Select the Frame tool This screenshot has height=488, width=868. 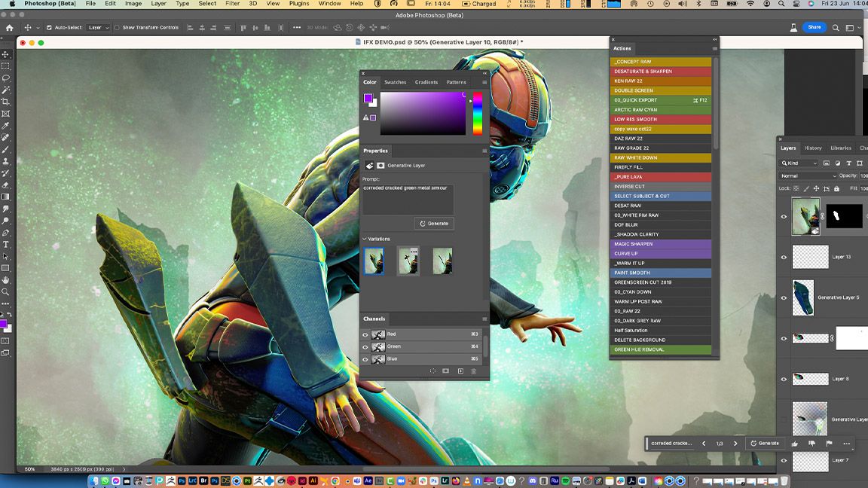(x=5, y=114)
